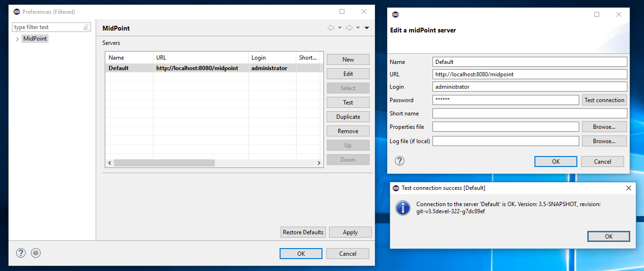Open the back history dropdown arrow

[340, 28]
